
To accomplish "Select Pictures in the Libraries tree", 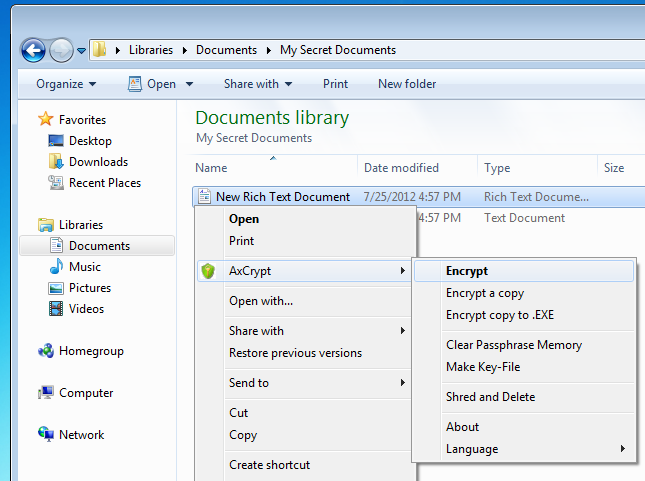I will tap(89, 288).
